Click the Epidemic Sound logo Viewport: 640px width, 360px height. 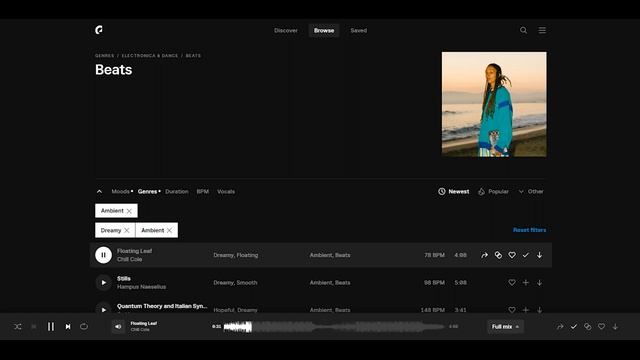pos(99,30)
